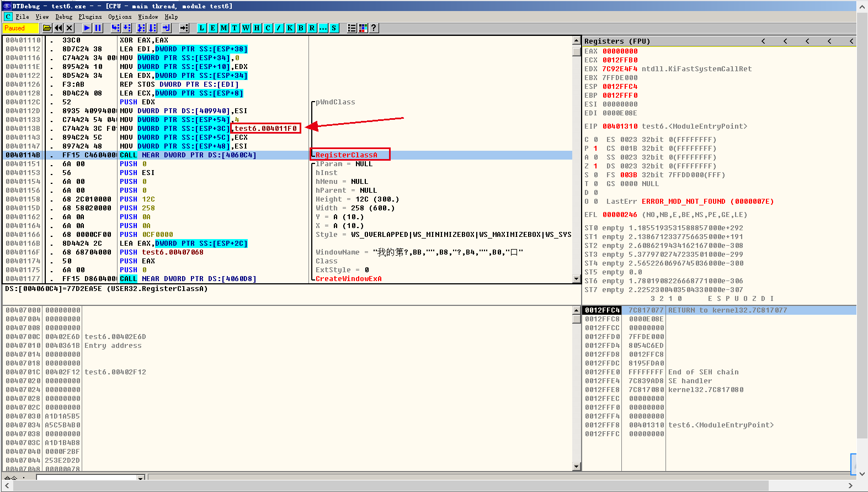Open debugging options with the list icon
868x492 pixels.
coord(352,28)
